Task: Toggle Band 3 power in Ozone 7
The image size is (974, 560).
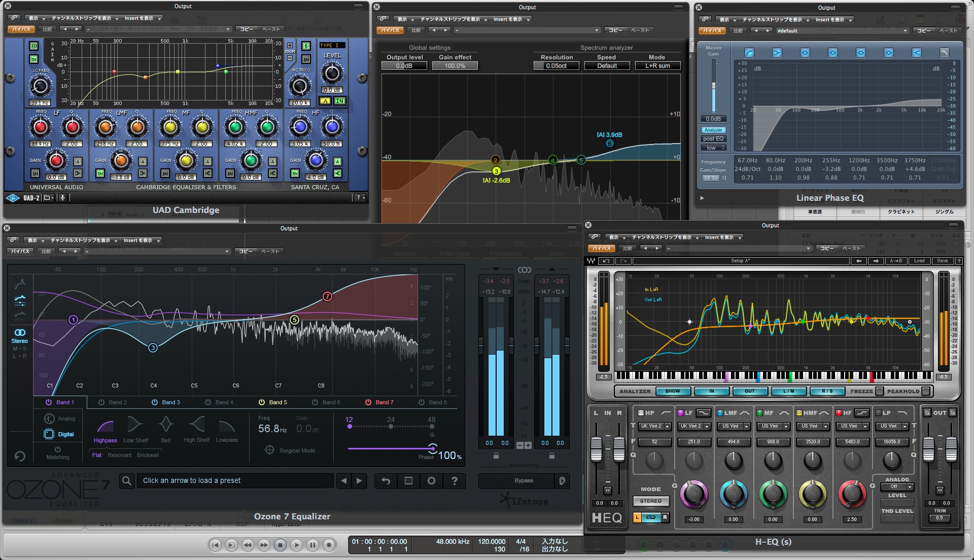Action: [155, 402]
